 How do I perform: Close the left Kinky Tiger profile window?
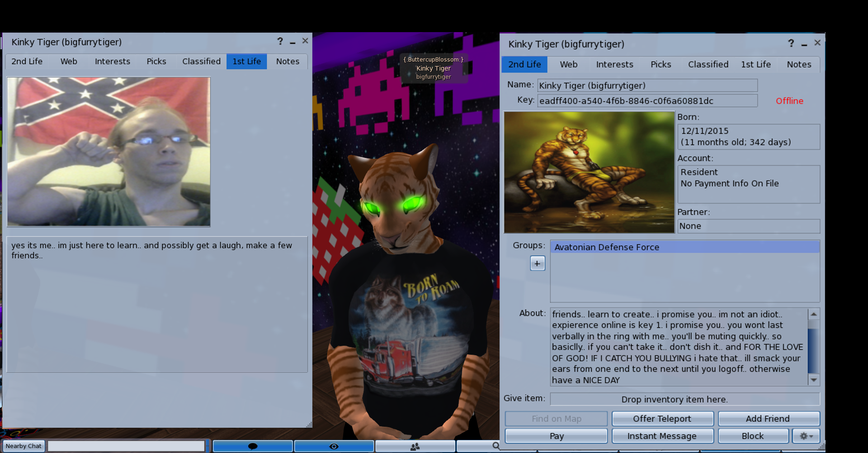(x=305, y=41)
